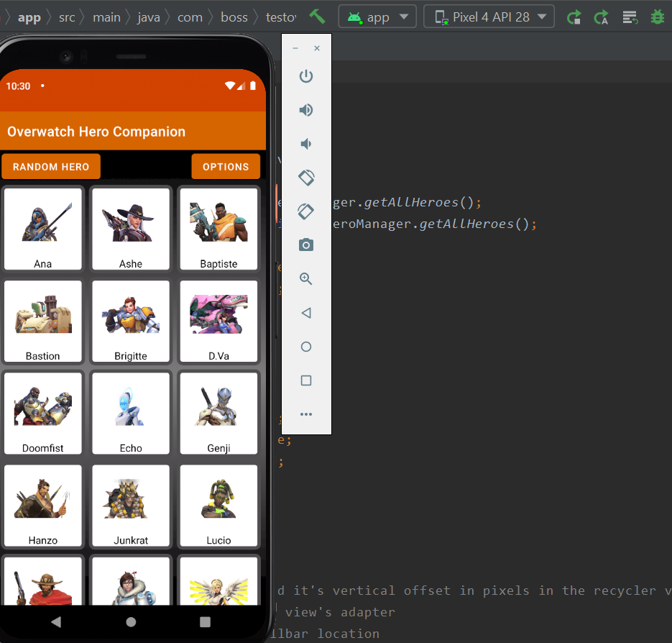The height and width of the screenshot is (643, 672).
Task: Raise emulator volume with the volume up icon
Action: coord(306,110)
